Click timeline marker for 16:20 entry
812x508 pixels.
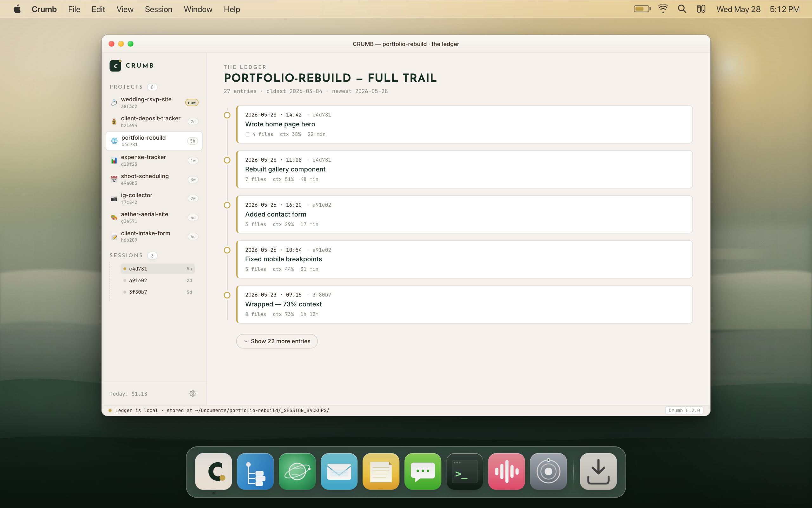click(227, 205)
